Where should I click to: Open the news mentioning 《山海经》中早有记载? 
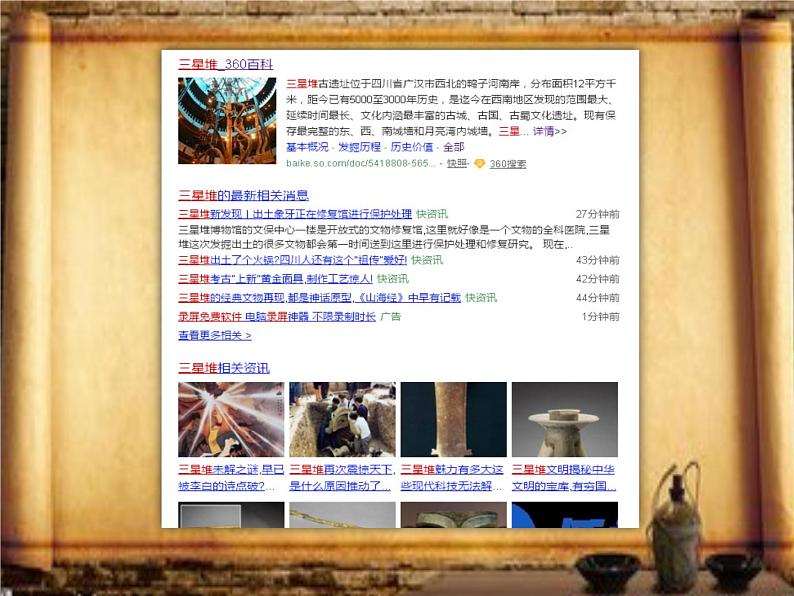(320, 297)
